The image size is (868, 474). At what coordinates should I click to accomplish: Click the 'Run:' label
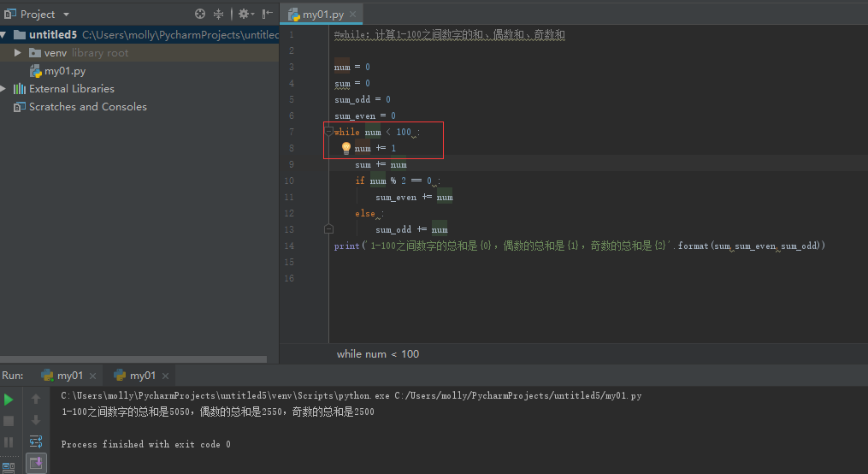[x=13, y=376]
